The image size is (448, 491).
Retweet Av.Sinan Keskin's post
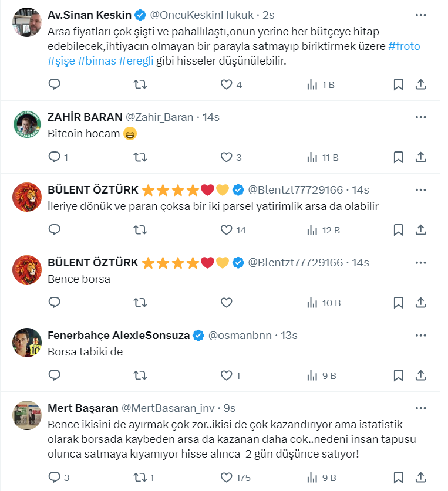tap(141, 84)
